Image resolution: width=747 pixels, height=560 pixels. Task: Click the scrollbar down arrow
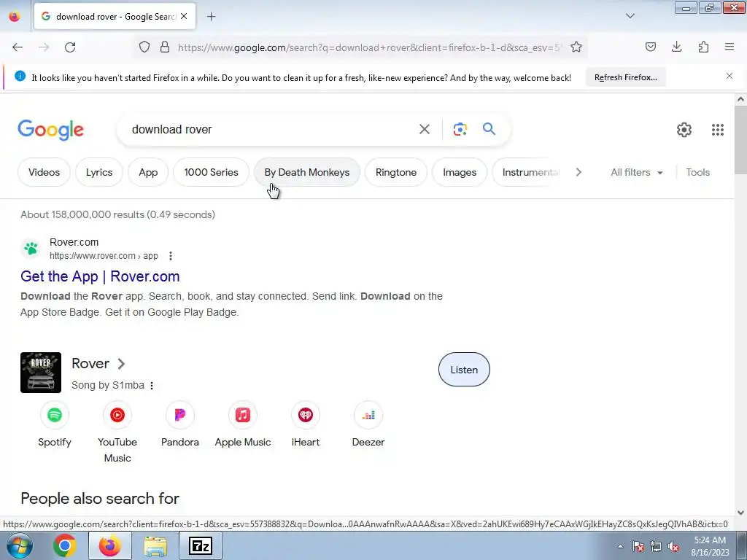pos(740,513)
